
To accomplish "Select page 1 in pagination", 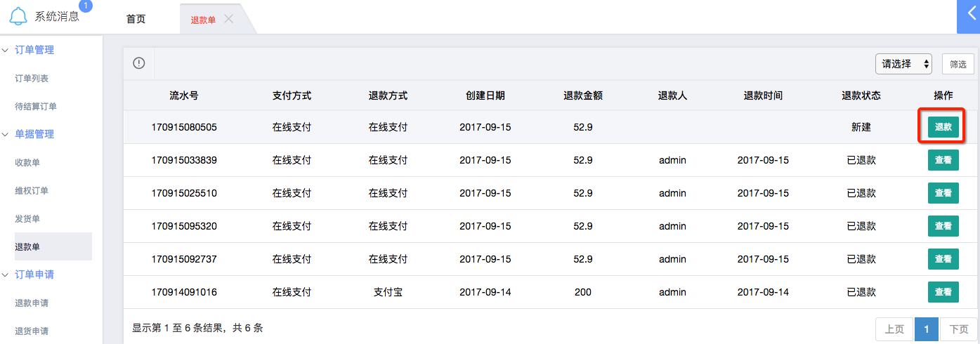I will [x=926, y=329].
